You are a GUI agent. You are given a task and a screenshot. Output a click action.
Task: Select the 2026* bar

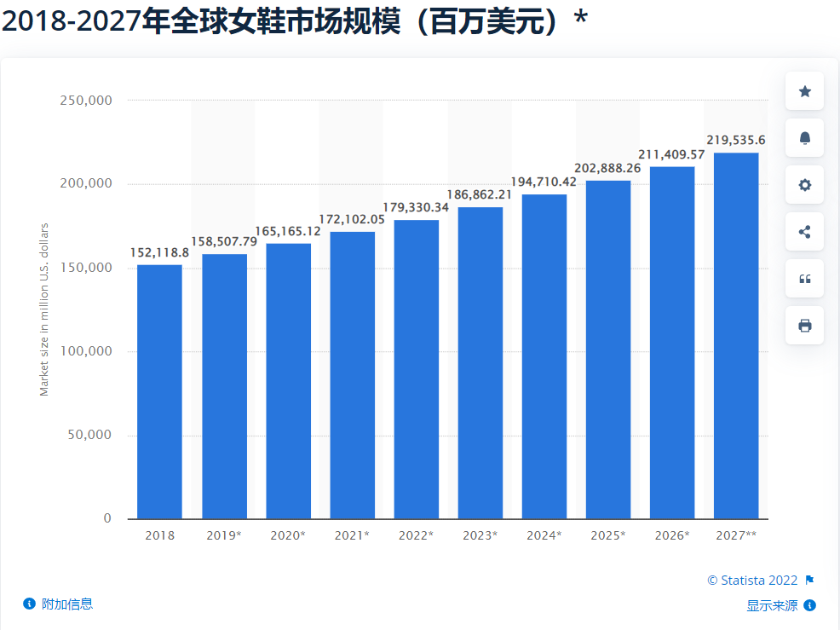[672, 343]
